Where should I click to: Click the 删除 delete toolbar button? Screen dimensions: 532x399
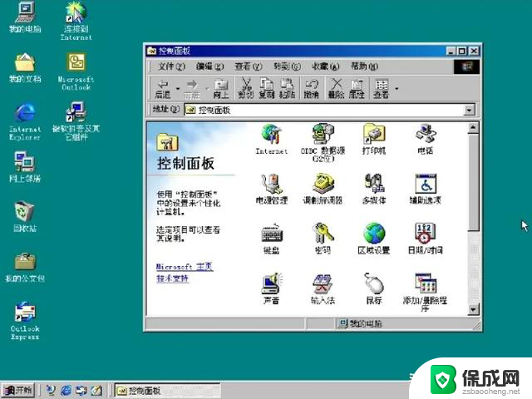pyautogui.click(x=336, y=89)
